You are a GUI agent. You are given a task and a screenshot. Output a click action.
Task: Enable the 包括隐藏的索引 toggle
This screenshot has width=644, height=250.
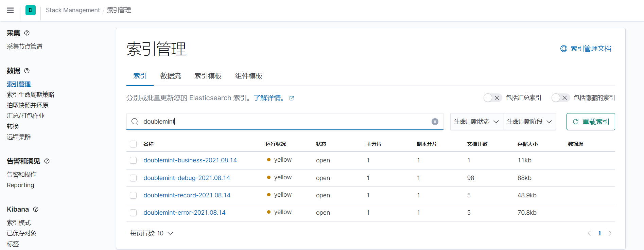click(x=560, y=98)
